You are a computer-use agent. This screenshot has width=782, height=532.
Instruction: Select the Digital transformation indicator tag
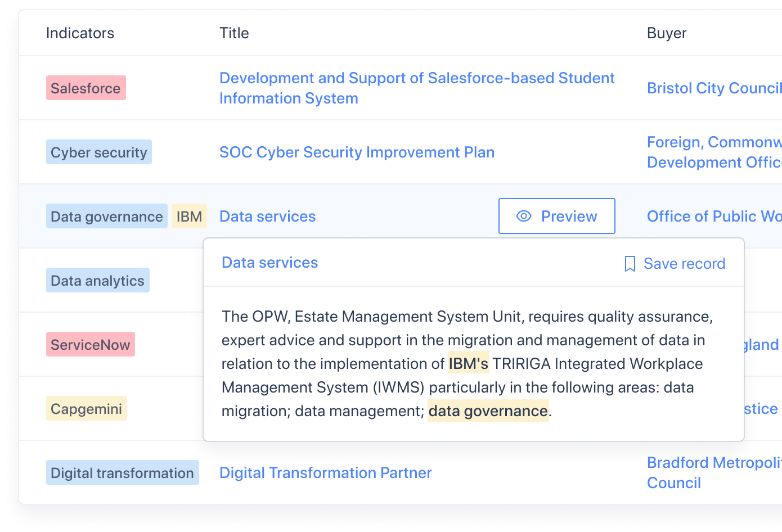122,472
